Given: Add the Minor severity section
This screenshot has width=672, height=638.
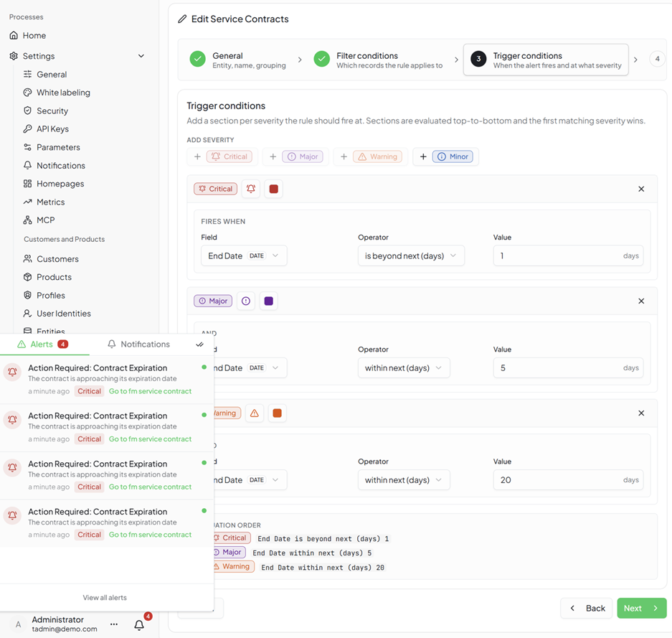Looking at the screenshot, I should pyautogui.click(x=445, y=156).
